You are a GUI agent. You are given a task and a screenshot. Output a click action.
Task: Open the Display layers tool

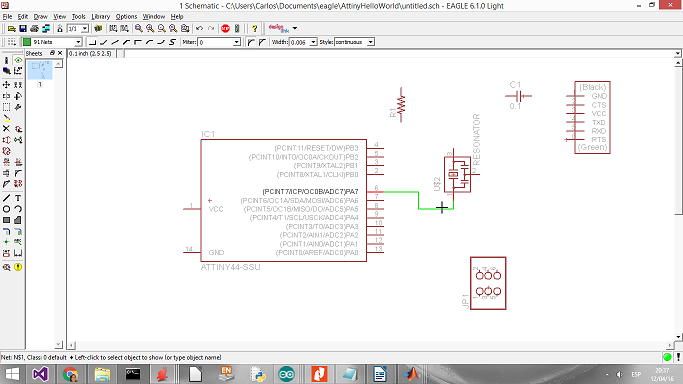tap(7, 71)
